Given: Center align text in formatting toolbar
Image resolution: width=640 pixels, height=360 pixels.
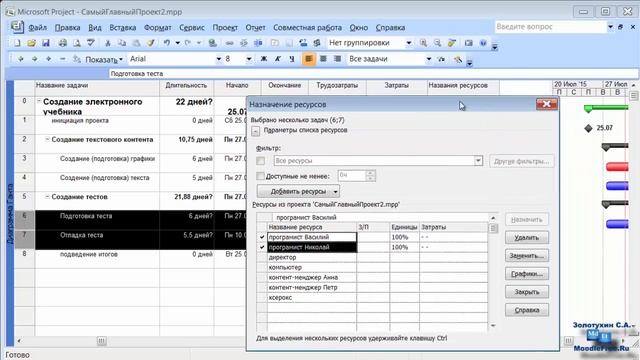Looking at the screenshot, I should pos(323,59).
